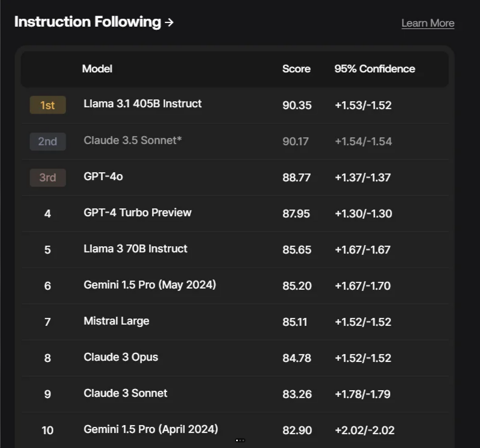This screenshot has width=480, height=448.
Task: Click the bronze 3rd place badge
Action: pos(48,178)
